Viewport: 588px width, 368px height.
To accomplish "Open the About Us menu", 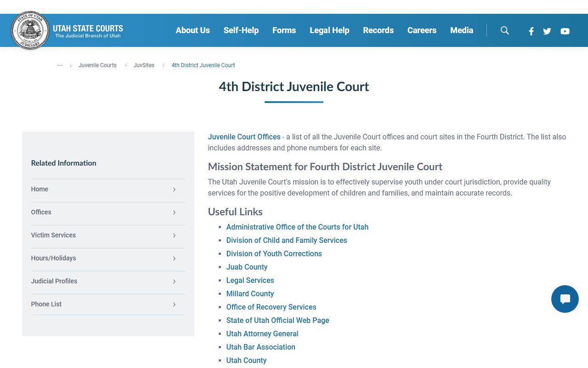I will tap(193, 30).
